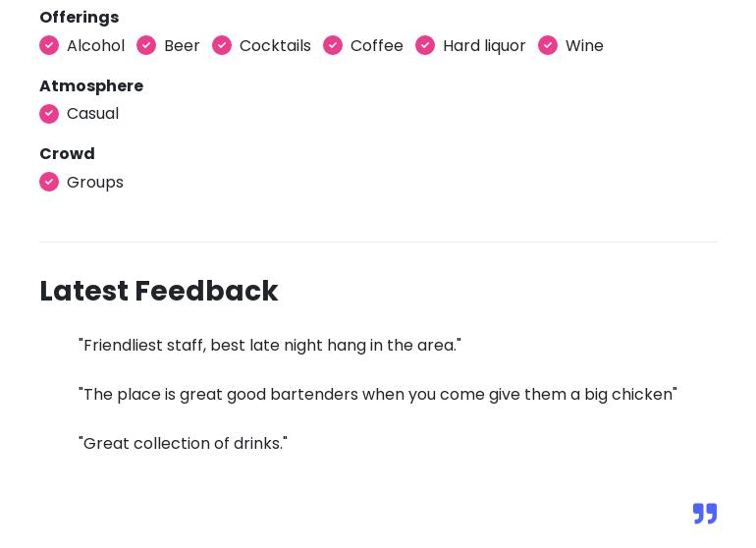Click the review mentioning a big chicken
Viewport: 756px width, 548px height.
tap(378, 395)
